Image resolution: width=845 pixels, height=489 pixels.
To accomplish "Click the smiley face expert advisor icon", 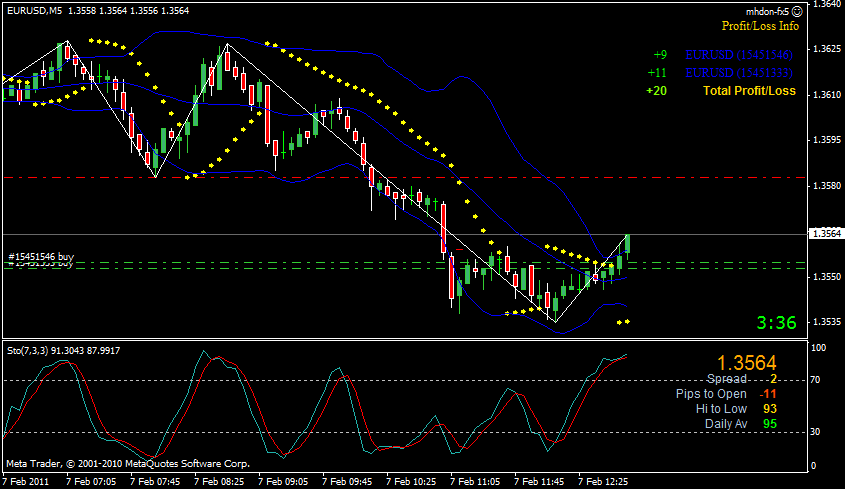I will coord(798,11).
